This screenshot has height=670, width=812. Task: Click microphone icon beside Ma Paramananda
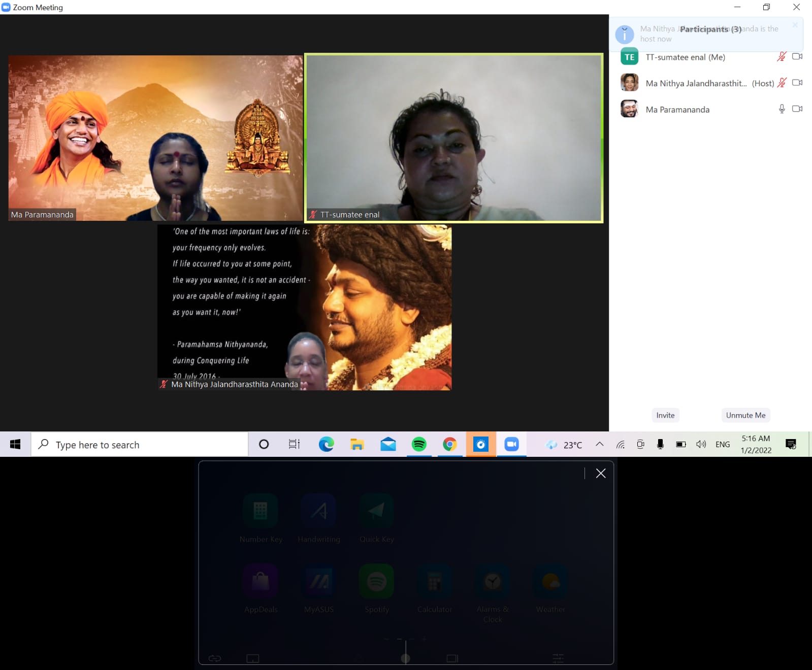[x=782, y=109]
